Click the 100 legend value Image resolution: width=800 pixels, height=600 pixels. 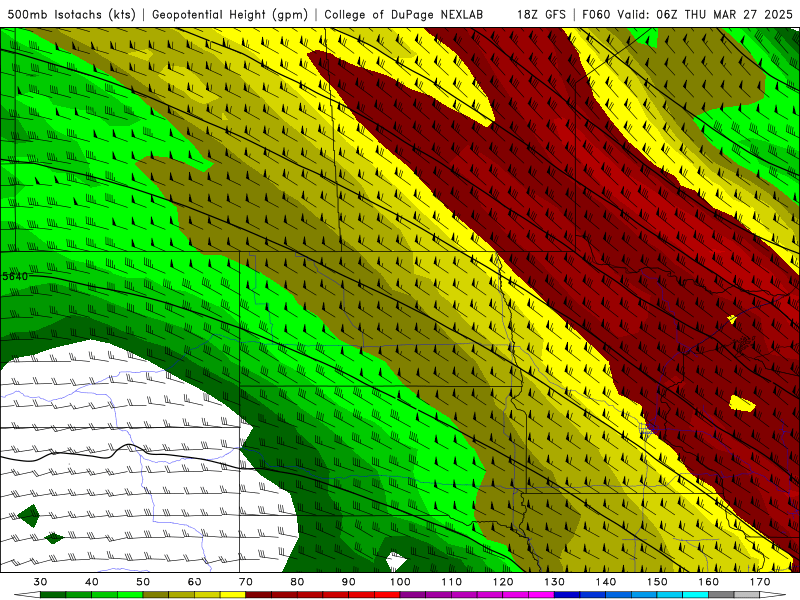point(400,582)
